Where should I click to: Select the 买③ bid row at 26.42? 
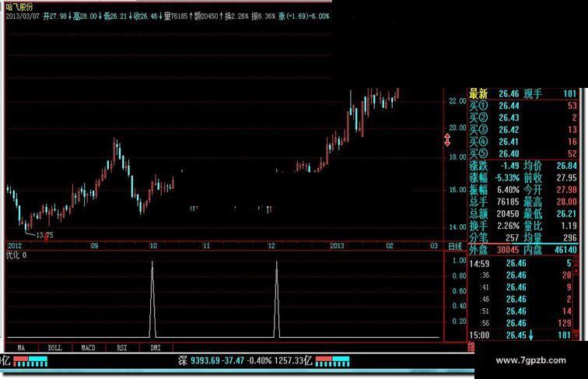coord(523,130)
